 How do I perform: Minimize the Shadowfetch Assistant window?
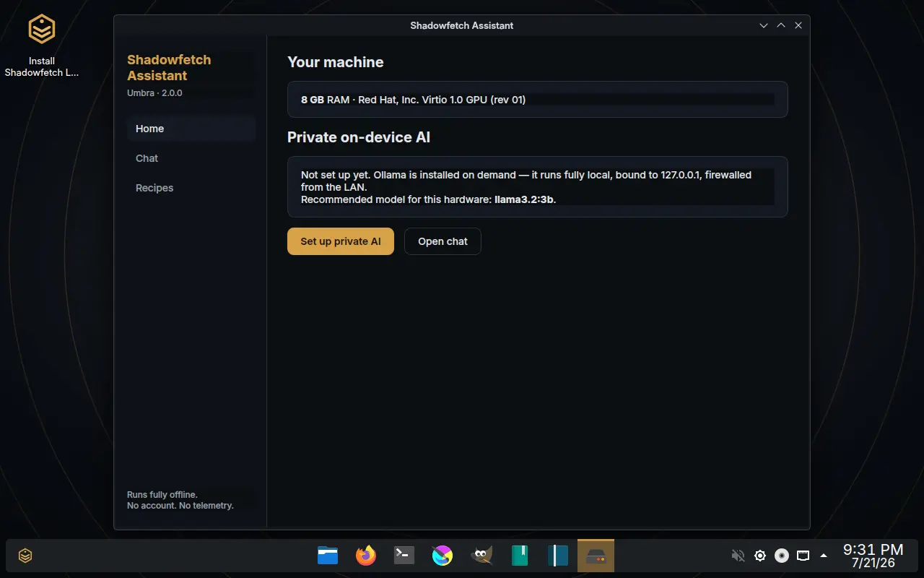tap(764, 25)
